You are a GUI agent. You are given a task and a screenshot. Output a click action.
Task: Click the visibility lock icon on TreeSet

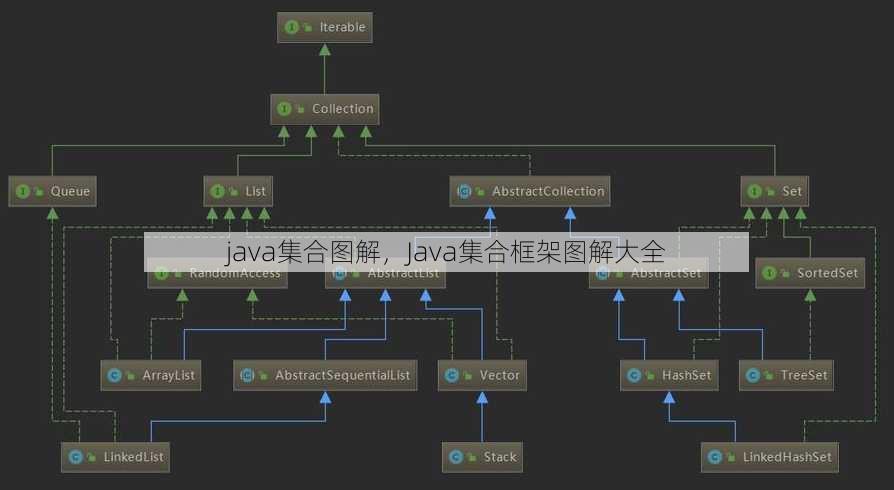point(769,376)
